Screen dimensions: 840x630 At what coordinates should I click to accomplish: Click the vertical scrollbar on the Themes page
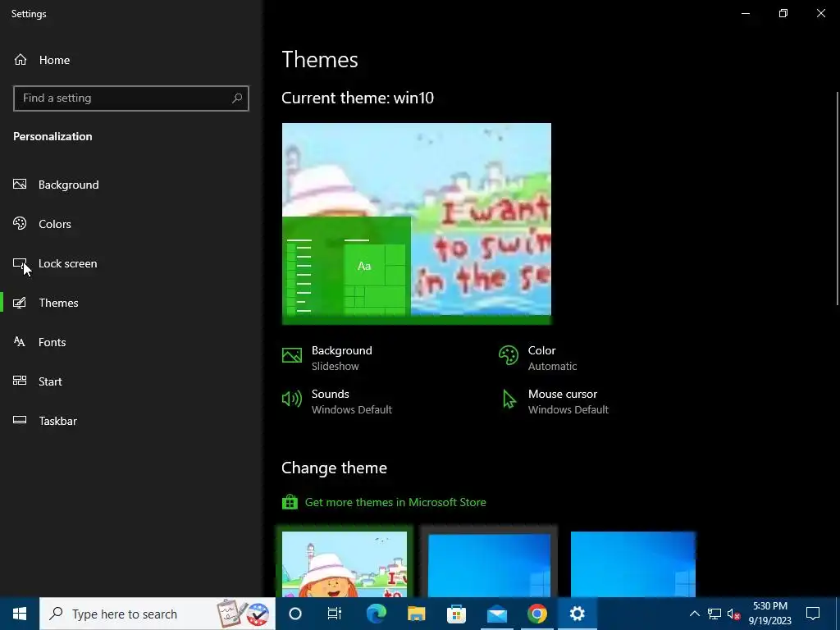[x=837, y=199]
